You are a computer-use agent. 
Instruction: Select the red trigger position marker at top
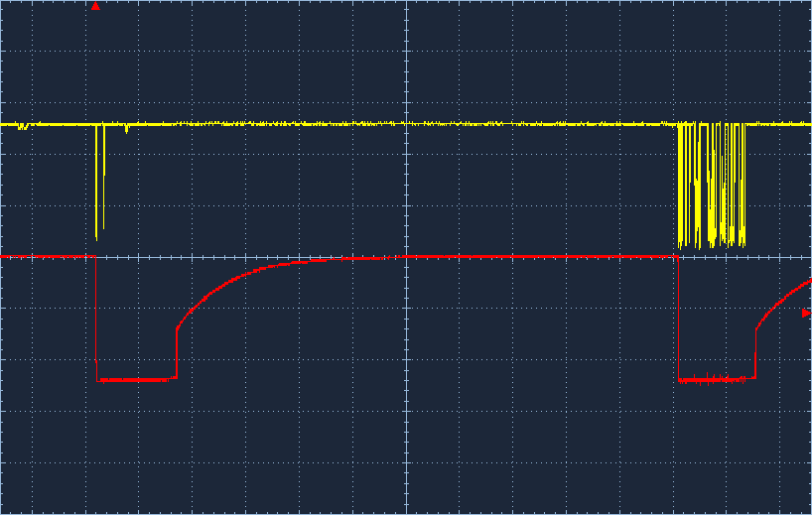[x=95, y=6]
